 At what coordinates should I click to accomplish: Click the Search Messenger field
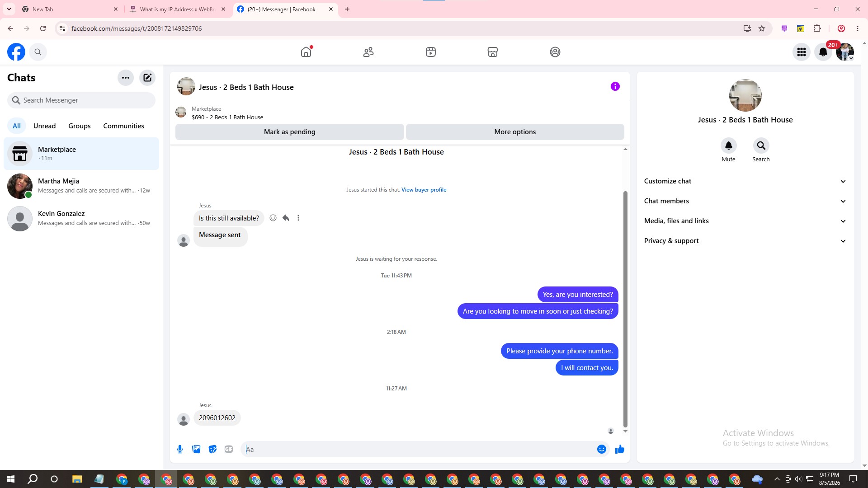[81, 100]
